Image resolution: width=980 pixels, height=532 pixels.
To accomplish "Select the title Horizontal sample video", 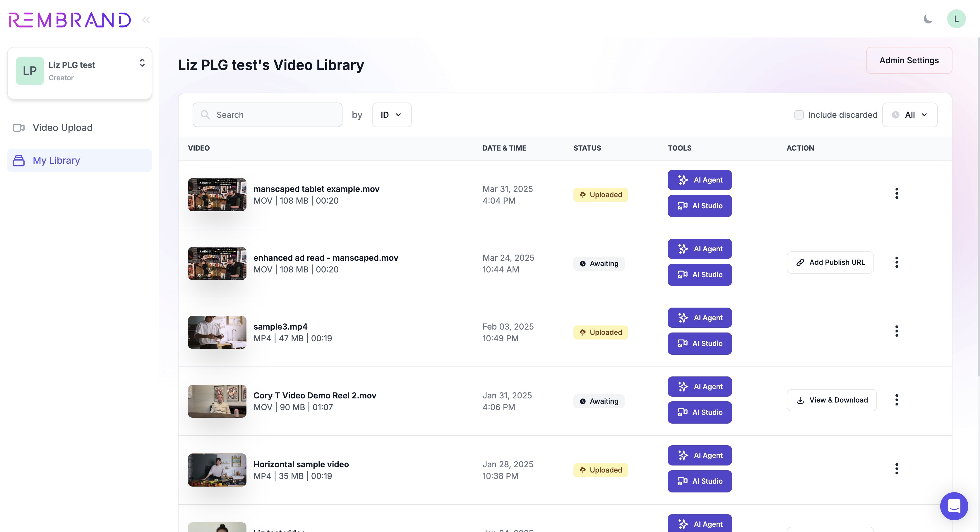I will pos(301,465).
